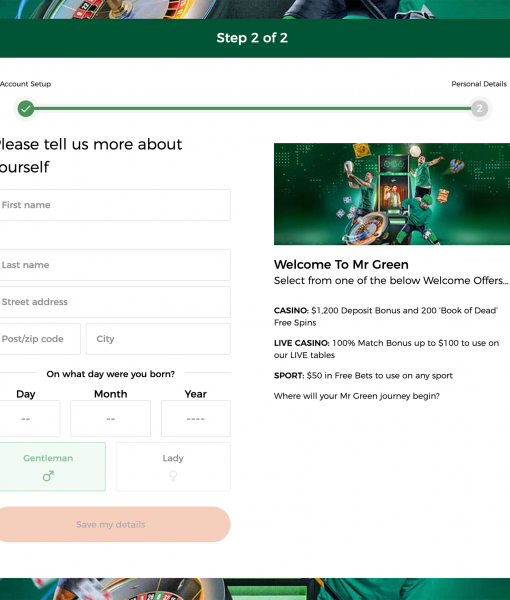
Task: Focus the Last name input field
Action: (x=115, y=265)
